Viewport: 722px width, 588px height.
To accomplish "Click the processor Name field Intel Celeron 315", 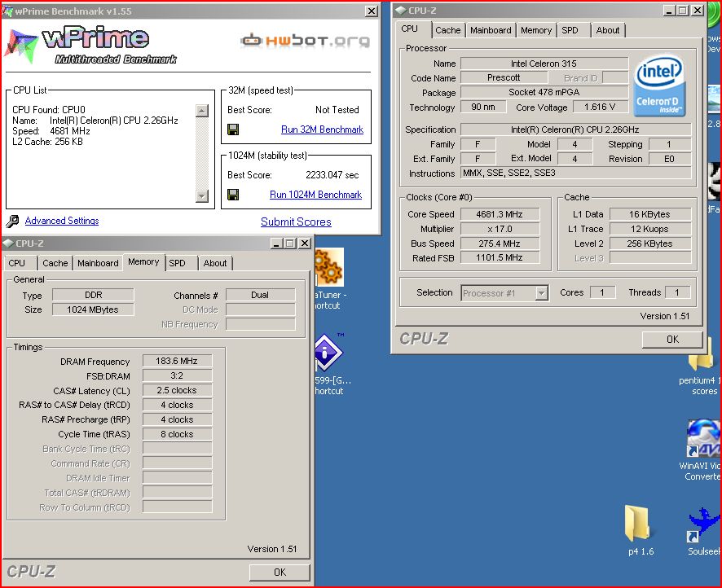I will click(544, 64).
